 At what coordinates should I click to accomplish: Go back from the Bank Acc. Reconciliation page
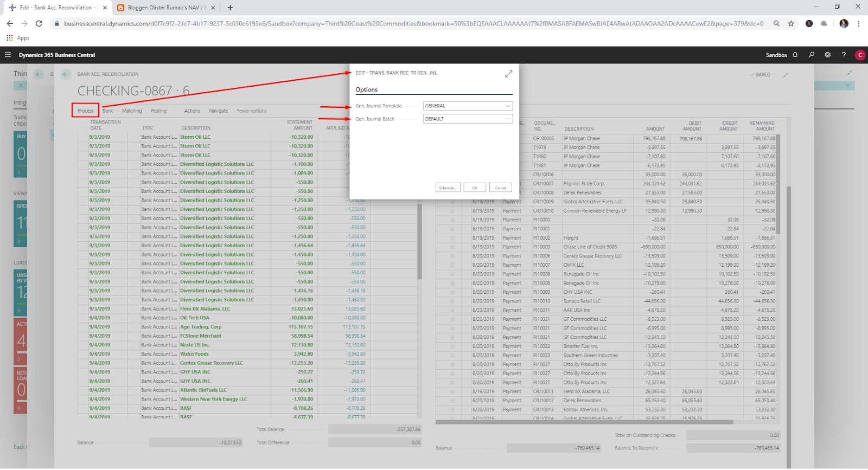66,74
